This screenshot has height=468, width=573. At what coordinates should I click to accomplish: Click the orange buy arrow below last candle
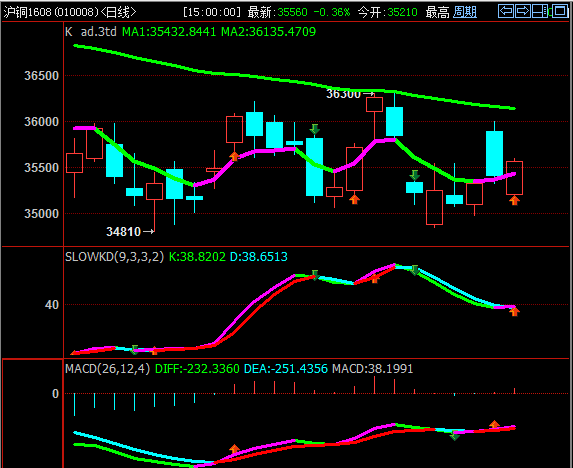[x=515, y=200]
